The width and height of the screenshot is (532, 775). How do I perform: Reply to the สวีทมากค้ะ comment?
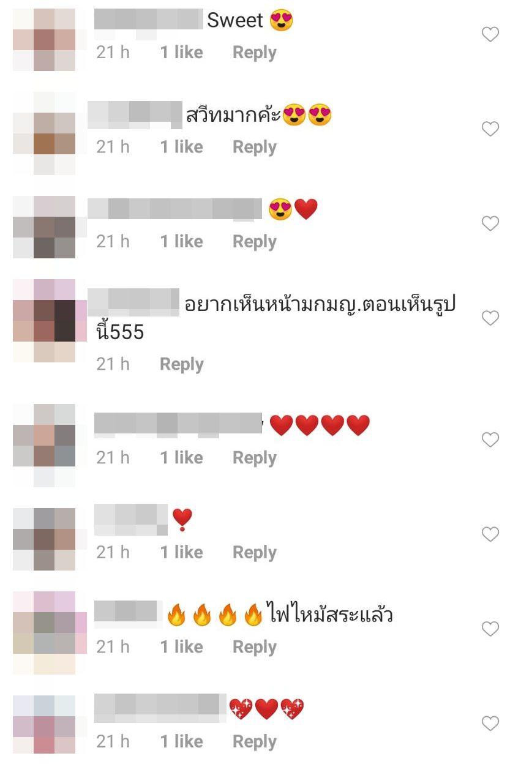(255, 148)
